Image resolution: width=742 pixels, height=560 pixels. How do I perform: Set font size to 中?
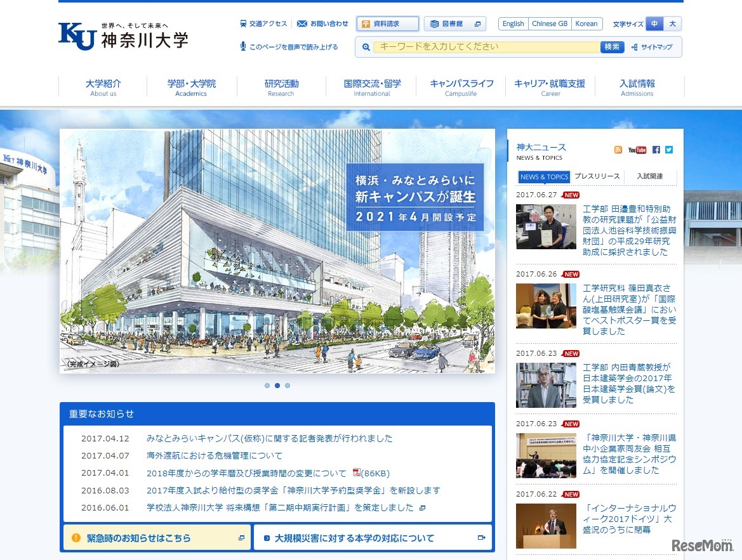click(x=654, y=24)
